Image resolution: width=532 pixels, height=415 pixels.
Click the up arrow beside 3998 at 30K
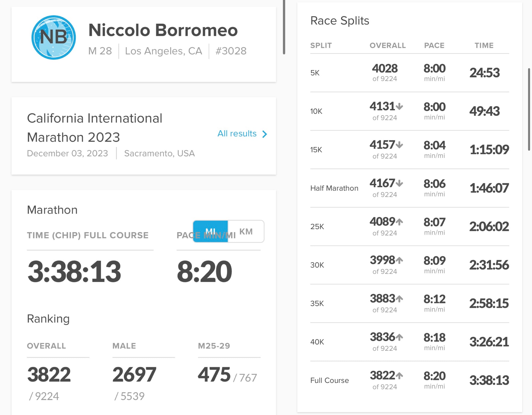399,260
